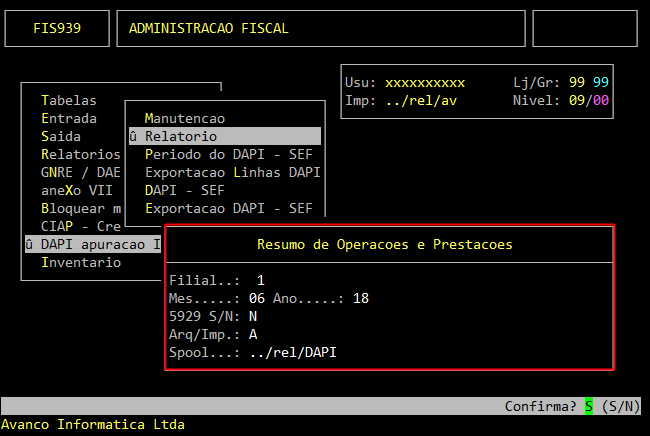
Task: Open the Inventario menu item
Action: point(80,262)
